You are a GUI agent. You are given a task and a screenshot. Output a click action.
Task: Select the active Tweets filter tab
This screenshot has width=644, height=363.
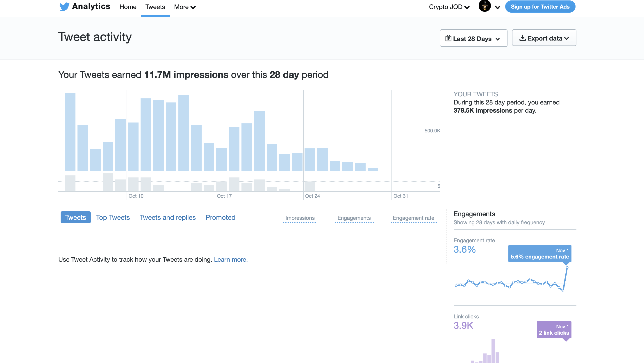click(x=75, y=218)
